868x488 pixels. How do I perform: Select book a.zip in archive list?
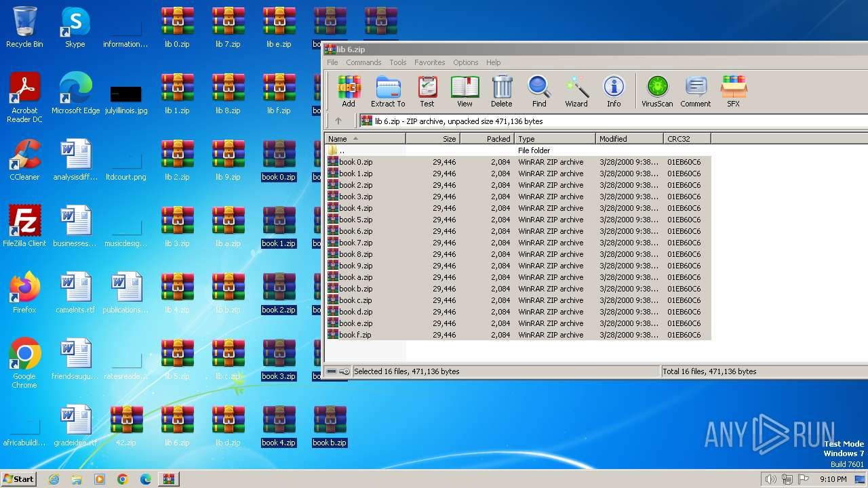518,277
